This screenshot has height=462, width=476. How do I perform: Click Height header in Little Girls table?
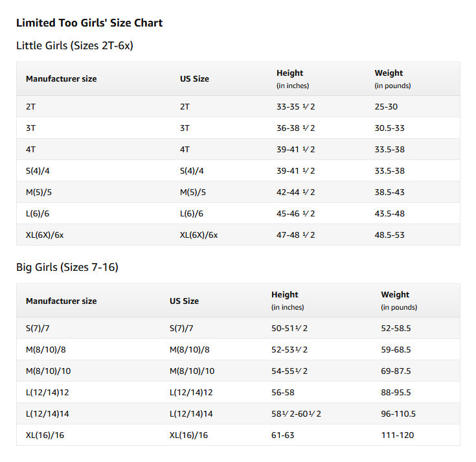[290, 73]
